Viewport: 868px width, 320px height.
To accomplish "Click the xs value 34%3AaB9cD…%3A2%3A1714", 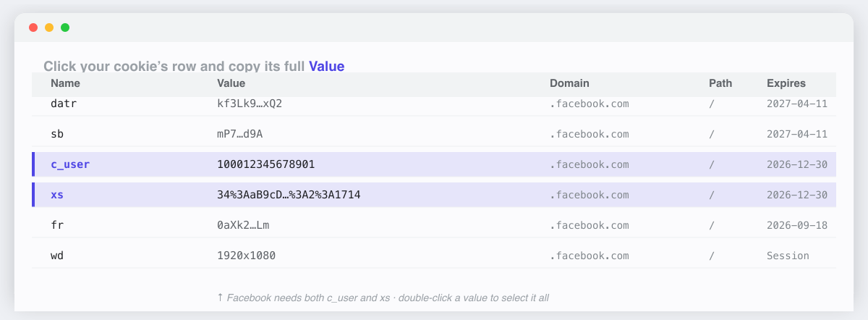I will (289, 195).
